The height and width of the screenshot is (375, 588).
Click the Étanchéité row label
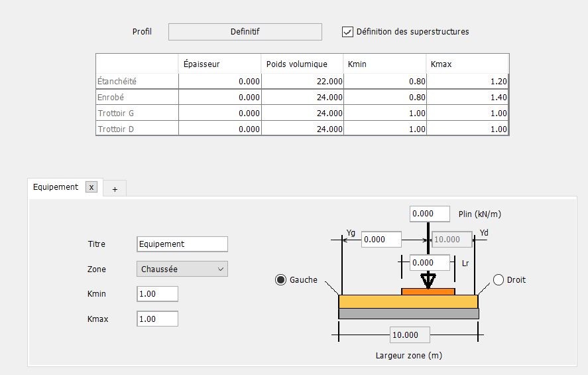tap(137, 81)
